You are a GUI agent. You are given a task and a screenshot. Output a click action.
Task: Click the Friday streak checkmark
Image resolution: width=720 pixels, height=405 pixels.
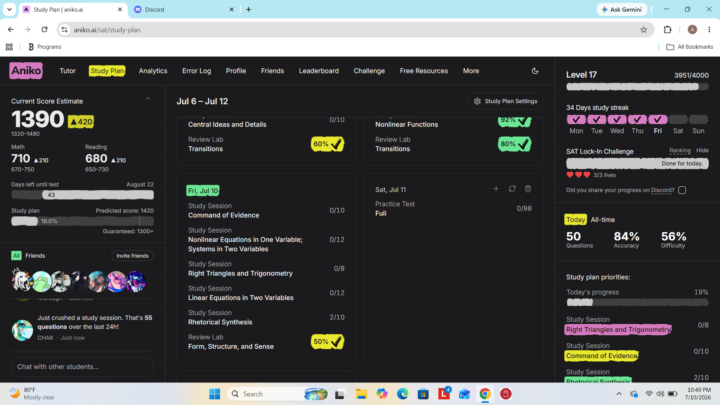(x=658, y=119)
